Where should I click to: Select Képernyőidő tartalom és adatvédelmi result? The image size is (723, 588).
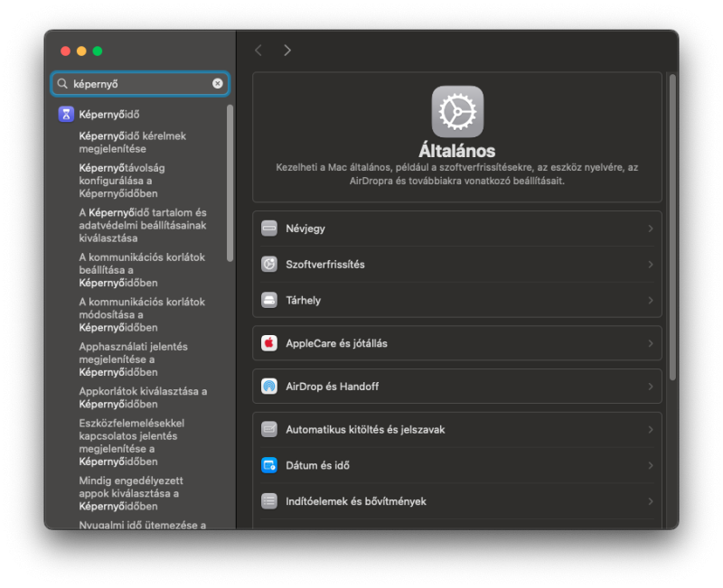click(x=141, y=225)
